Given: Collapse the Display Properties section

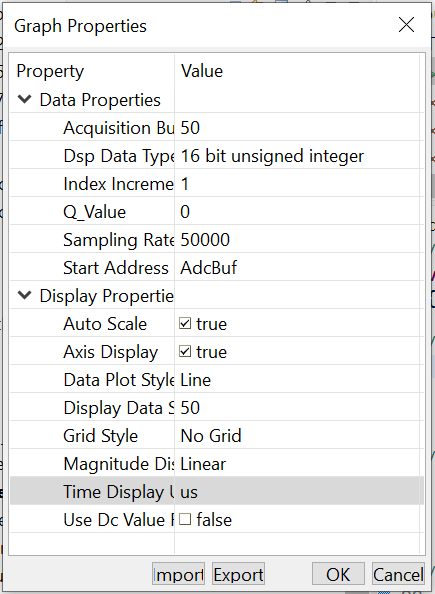Looking at the screenshot, I should (25, 295).
